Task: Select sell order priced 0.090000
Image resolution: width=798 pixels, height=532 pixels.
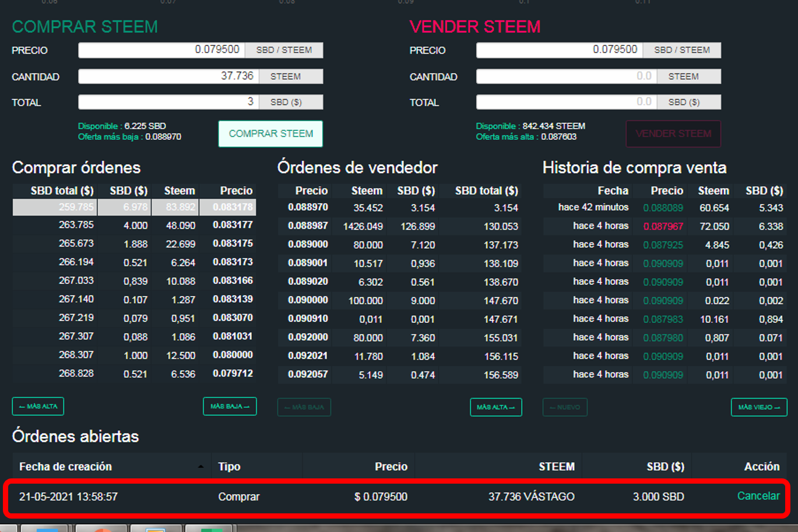Action: [400, 301]
